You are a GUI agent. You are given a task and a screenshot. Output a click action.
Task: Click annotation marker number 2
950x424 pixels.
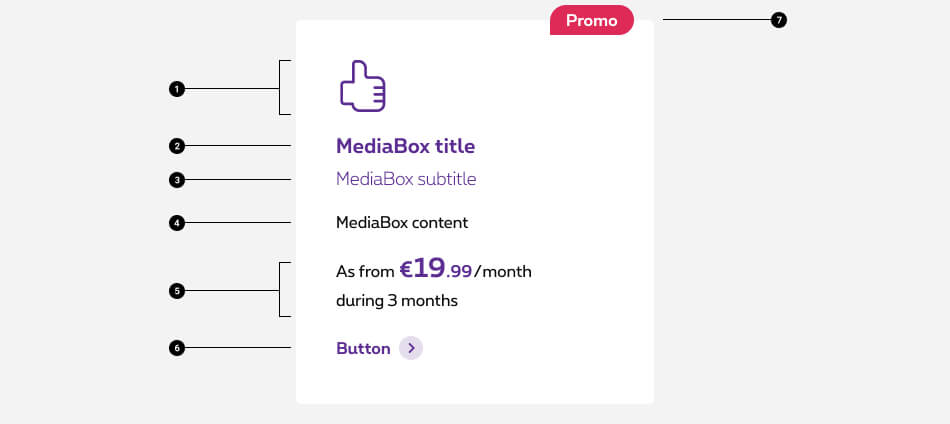tap(176, 146)
